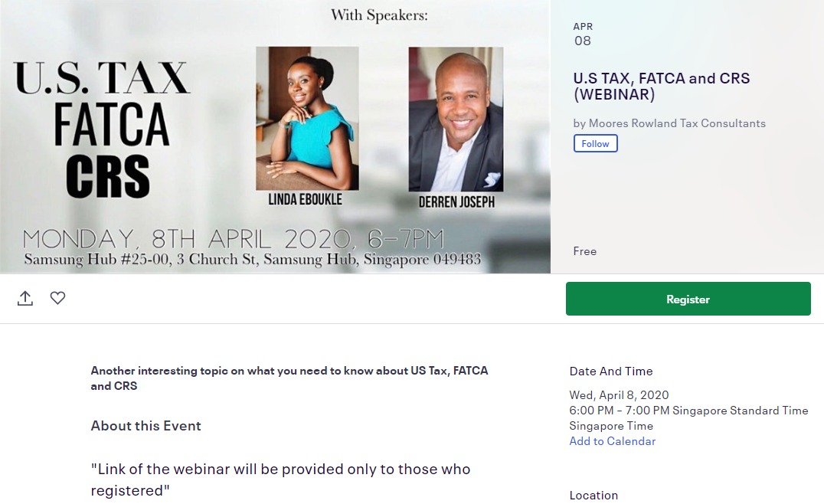Click the Date And Time heading
Image resolution: width=824 pixels, height=504 pixels.
tap(610, 371)
